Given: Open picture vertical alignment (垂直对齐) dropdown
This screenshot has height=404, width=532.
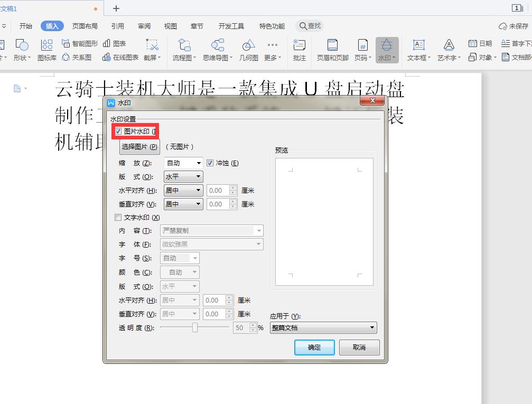Looking at the screenshot, I should click(183, 204).
